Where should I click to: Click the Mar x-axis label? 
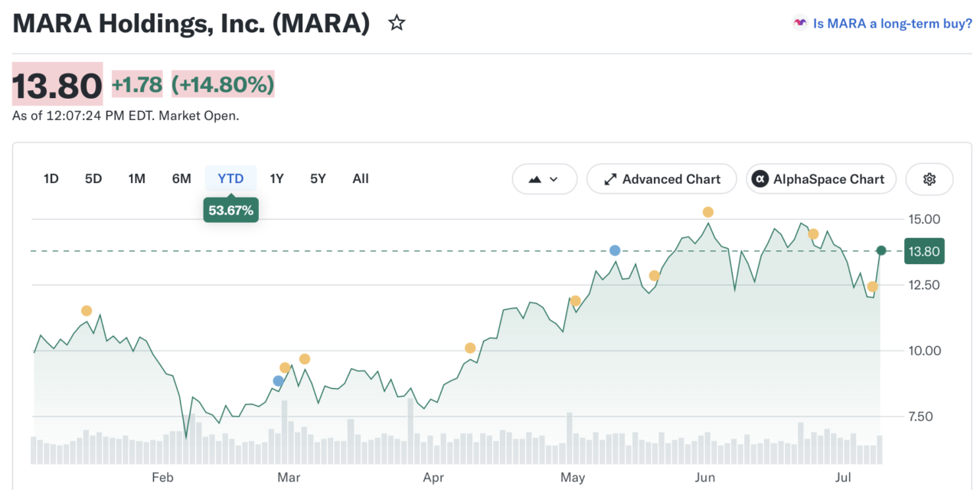(x=288, y=477)
